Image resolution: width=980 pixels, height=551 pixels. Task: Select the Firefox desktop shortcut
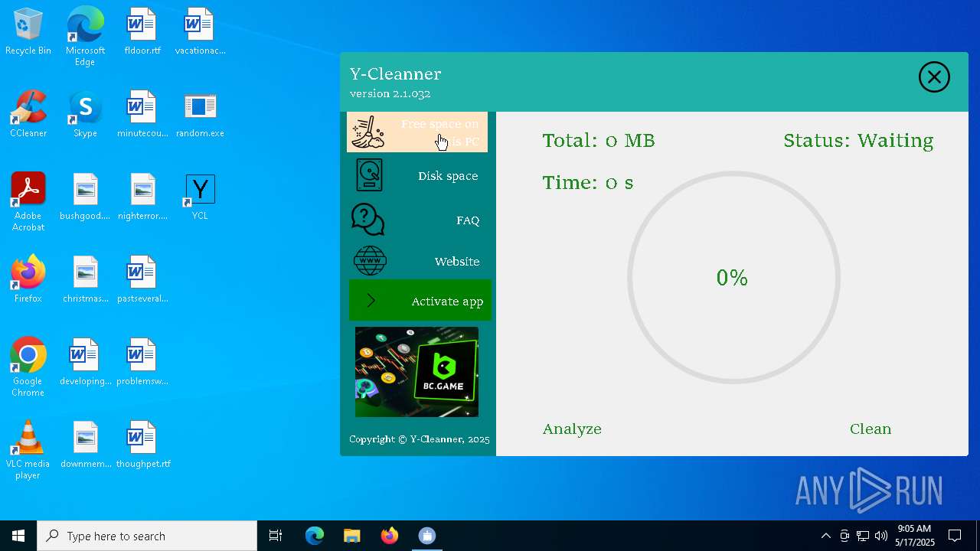[x=28, y=280]
